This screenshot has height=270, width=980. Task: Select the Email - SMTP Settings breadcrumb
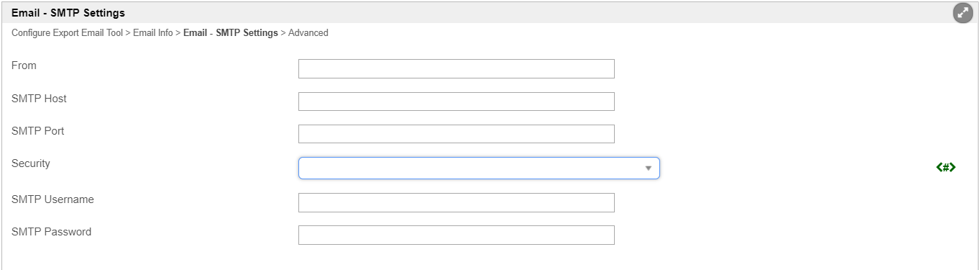tap(231, 33)
